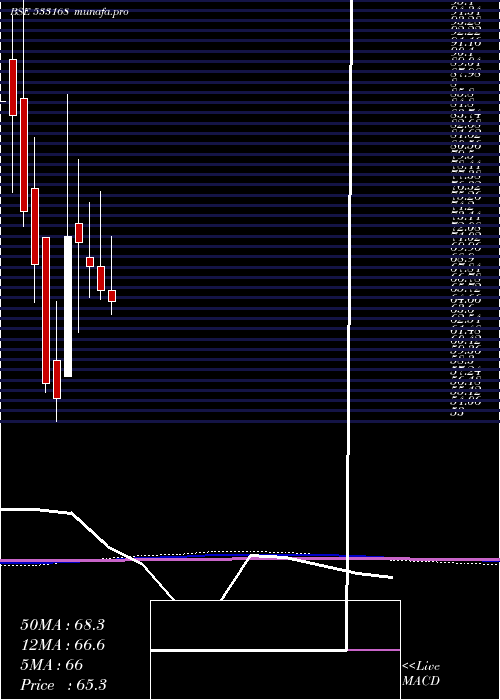Click the second red candlestick from left

point(24,155)
